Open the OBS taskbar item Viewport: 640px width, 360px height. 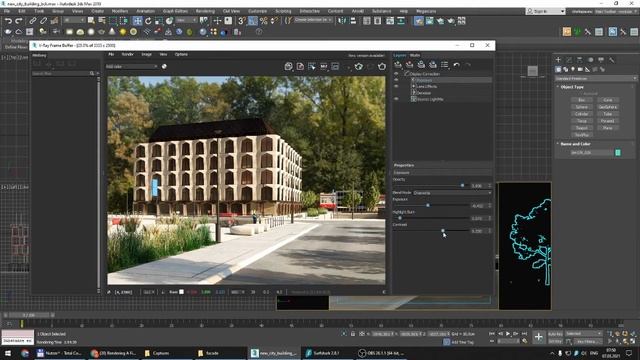[381, 353]
